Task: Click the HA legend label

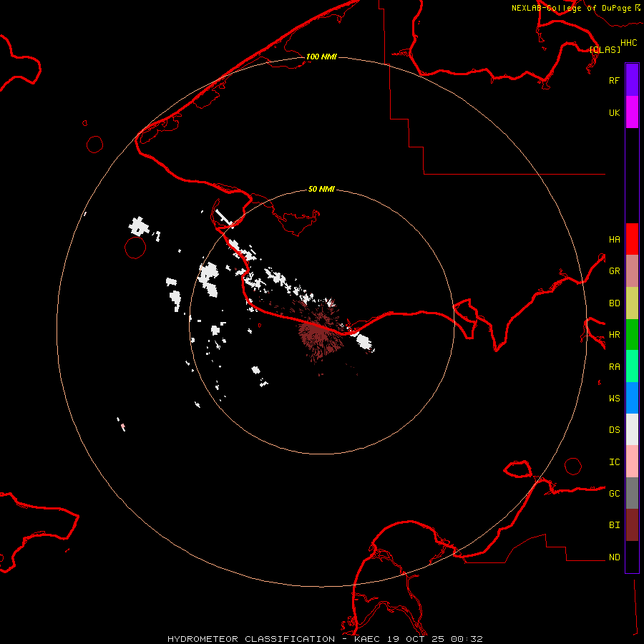Action: coord(614,240)
